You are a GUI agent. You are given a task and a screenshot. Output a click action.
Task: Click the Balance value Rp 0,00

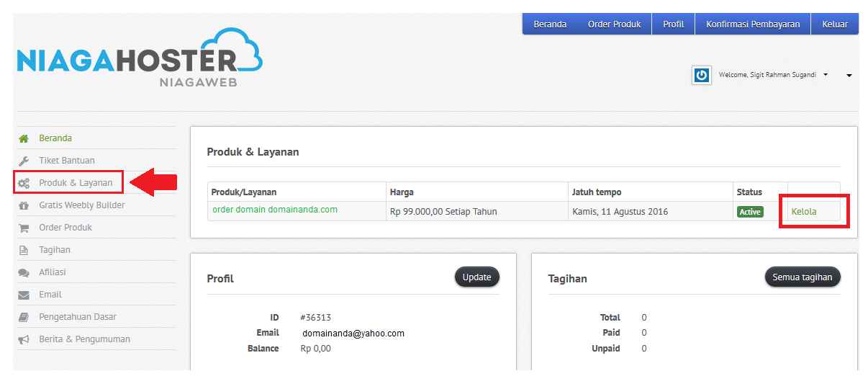(x=316, y=349)
